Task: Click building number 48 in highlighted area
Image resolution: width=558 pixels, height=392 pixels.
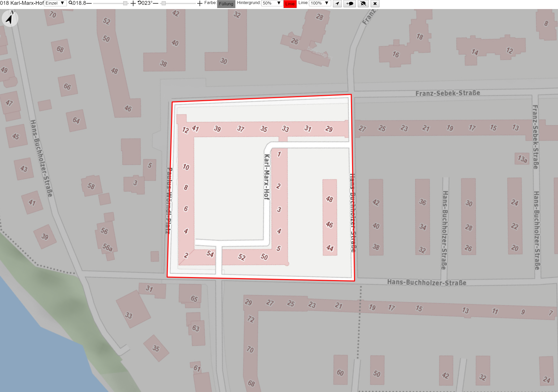Action: (x=329, y=199)
